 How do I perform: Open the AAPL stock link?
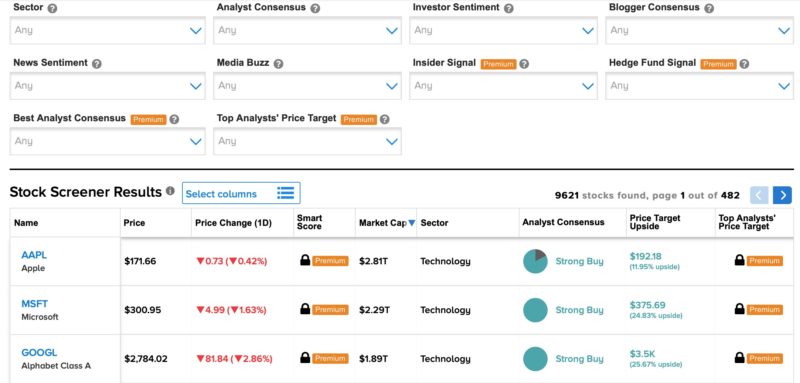(34, 255)
